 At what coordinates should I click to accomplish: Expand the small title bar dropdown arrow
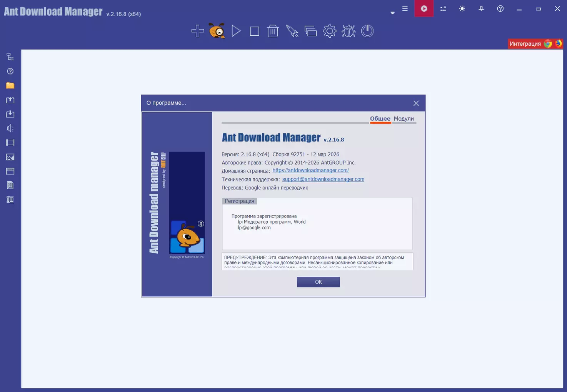click(392, 13)
